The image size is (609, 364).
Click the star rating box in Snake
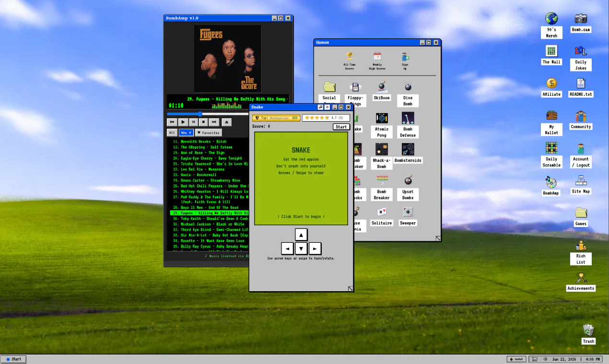point(326,117)
